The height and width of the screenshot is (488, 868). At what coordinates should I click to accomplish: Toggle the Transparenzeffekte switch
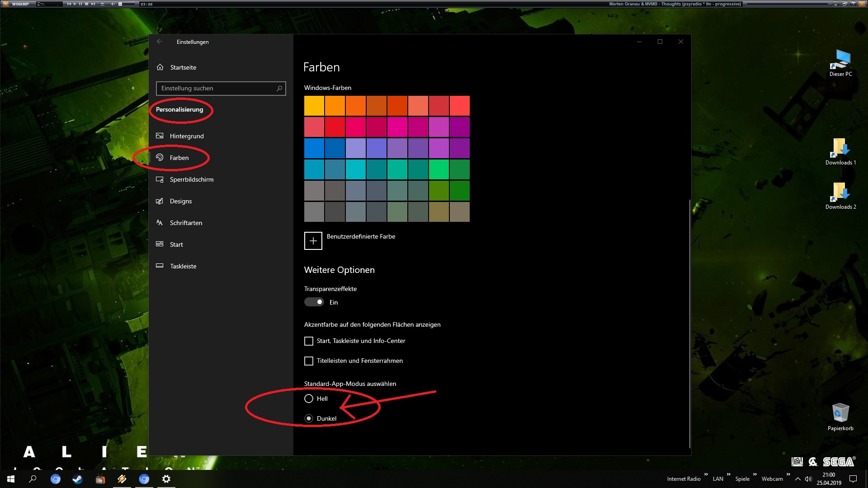[x=314, y=302]
